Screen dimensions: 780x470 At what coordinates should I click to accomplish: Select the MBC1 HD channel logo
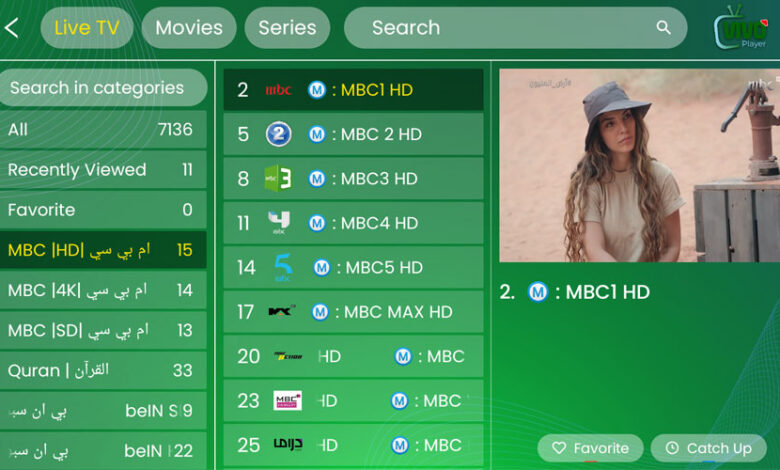pyautogui.click(x=278, y=90)
